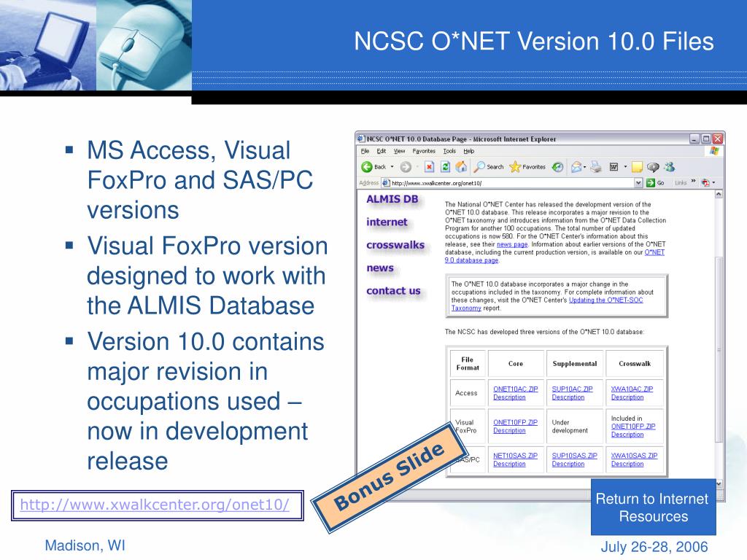
Task: Expand the Back button history dropdown
Action: [392, 167]
